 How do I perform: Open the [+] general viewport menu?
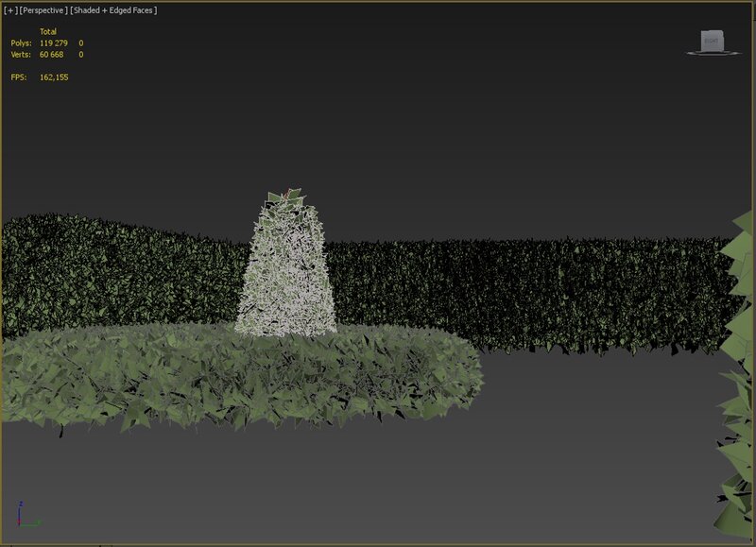tap(10, 10)
